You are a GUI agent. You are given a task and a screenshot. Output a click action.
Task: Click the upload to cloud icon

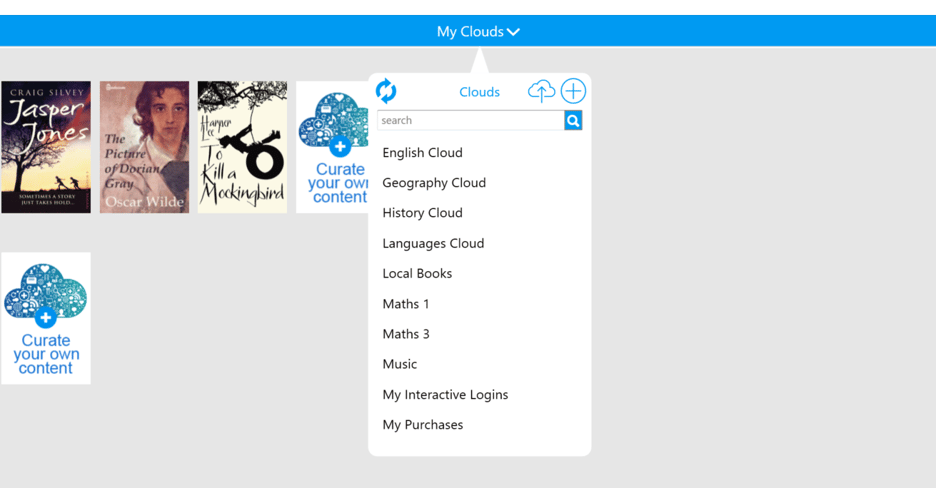click(541, 91)
